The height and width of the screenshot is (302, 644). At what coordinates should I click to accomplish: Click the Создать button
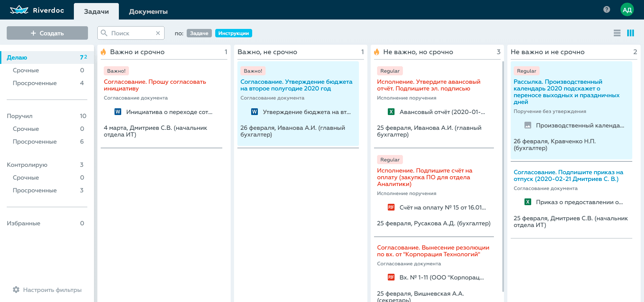pyautogui.click(x=47, y=33)
